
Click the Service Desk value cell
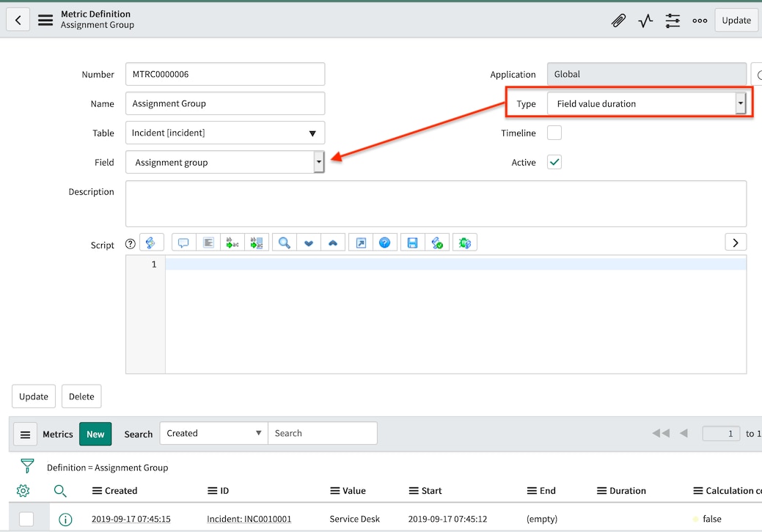pyautogui.click(x=355, y=519)
